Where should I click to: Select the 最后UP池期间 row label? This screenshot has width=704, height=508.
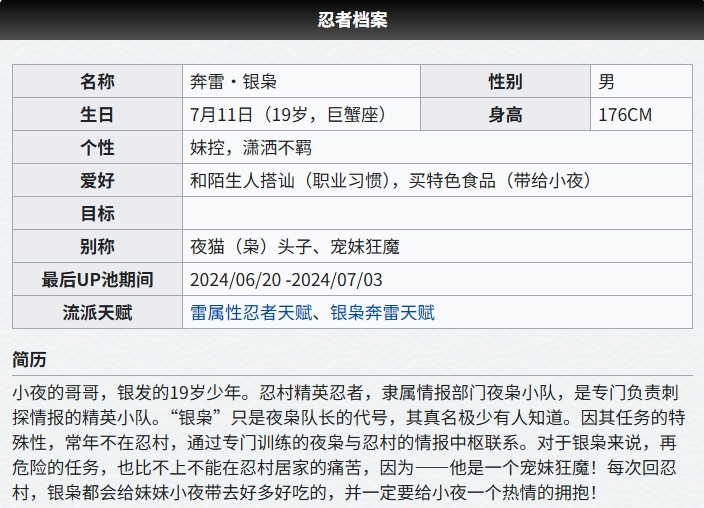[x=97, y=280]
